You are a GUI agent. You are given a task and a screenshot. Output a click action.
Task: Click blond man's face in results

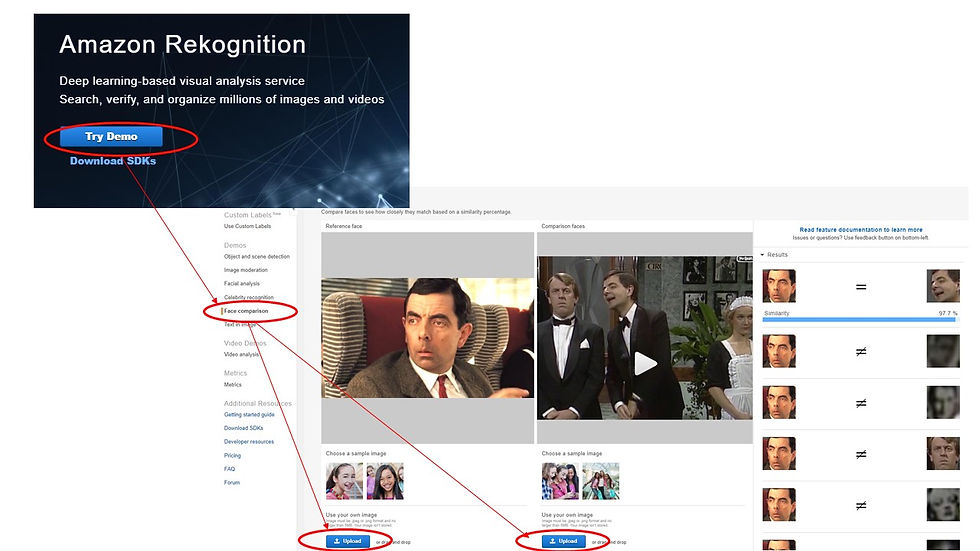tap(942, 454)
